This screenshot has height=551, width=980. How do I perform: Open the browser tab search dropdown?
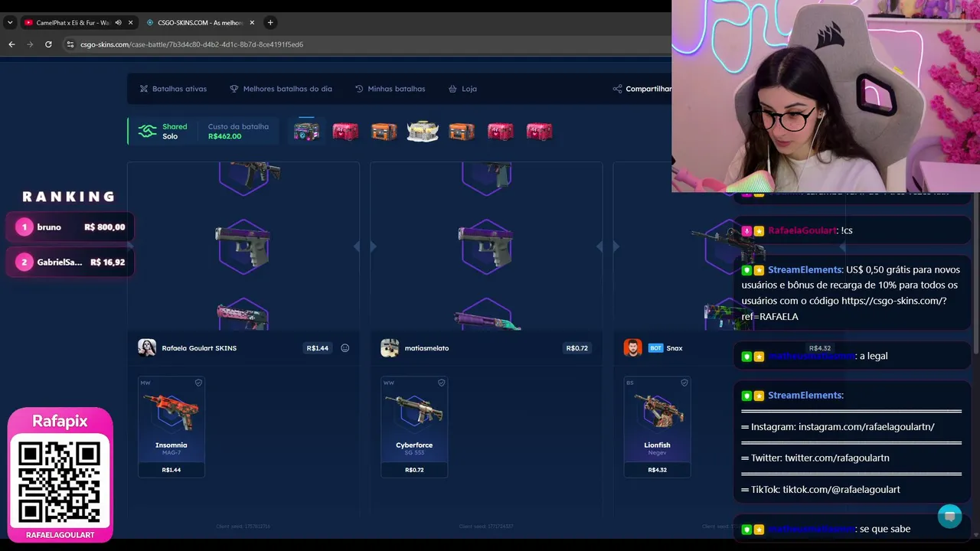[x=10, y=23]
